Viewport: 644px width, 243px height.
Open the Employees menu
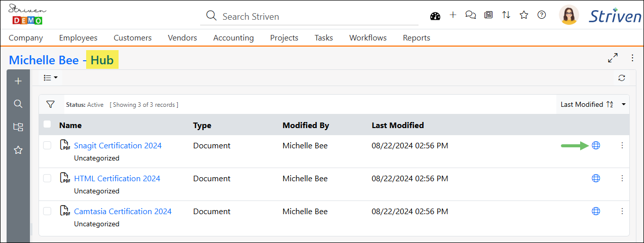tap(78, 37)
